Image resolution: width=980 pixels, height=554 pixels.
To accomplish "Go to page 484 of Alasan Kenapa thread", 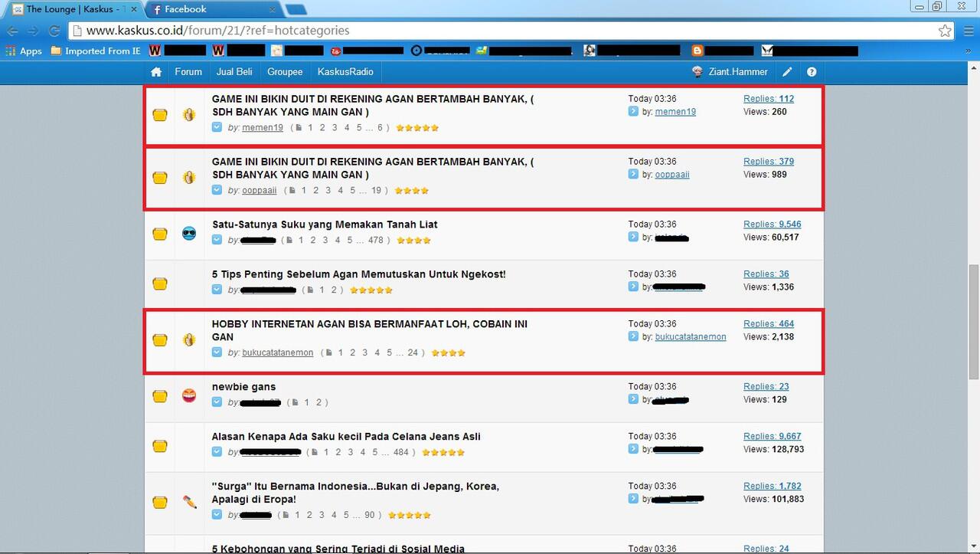I will tap(401, 453).
